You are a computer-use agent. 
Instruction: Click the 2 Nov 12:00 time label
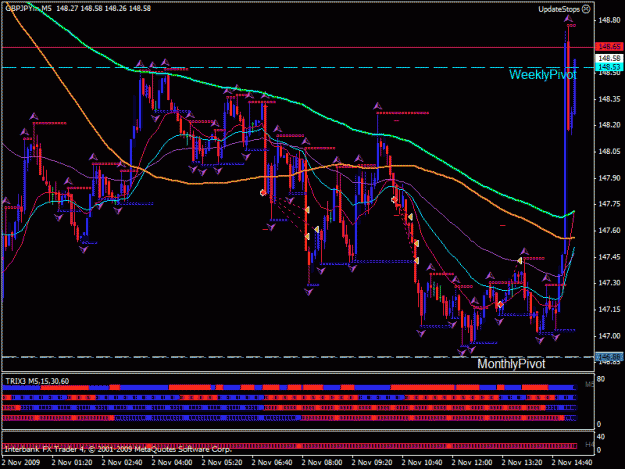click(472, 463)
